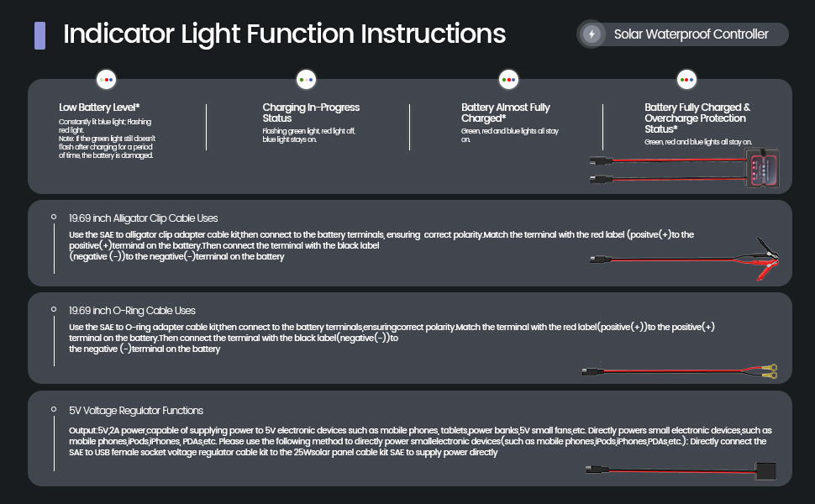
Task: Click the Low Battery Level title text
Action: click(99, 108)
